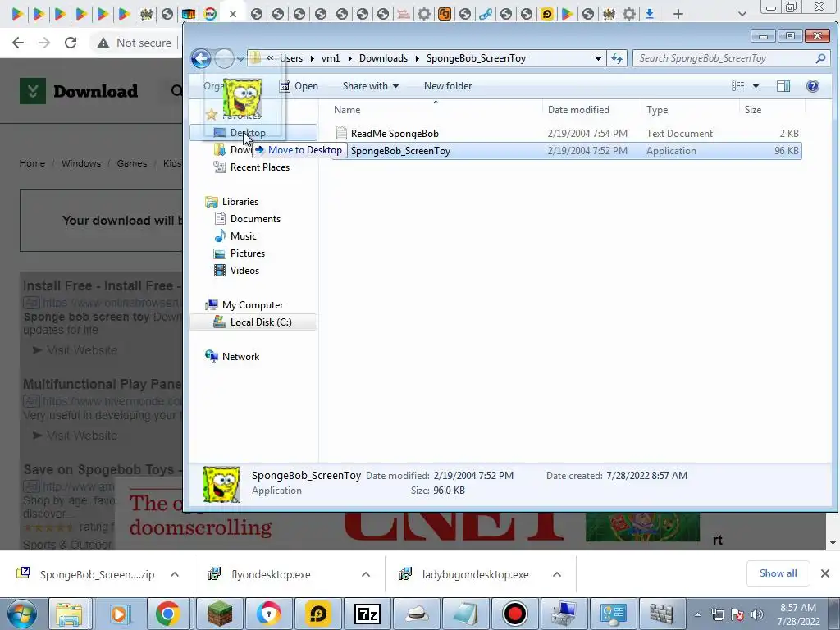Click the red record button on taskbar
The height and width of the screenshot is (630, 840).
515,614
